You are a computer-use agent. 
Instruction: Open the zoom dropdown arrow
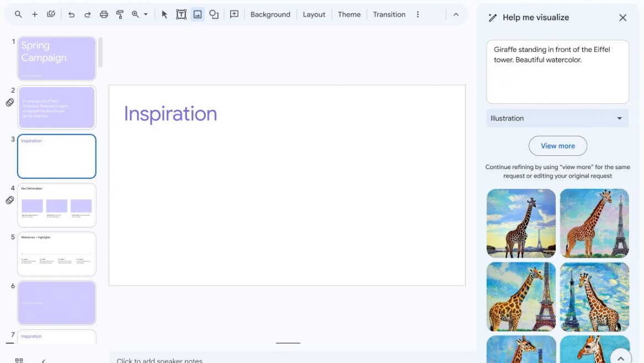[146, 14]
